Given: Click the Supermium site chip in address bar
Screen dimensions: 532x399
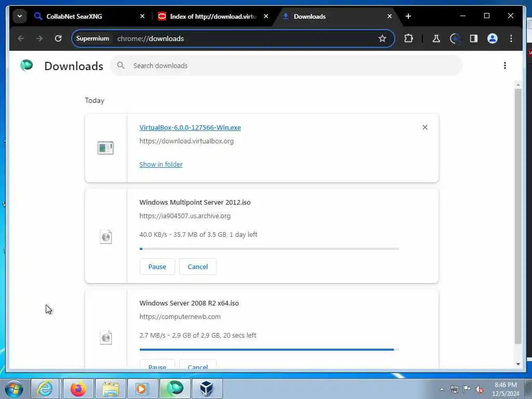Looking at the screenshot, I should click(x=92, y=38).
